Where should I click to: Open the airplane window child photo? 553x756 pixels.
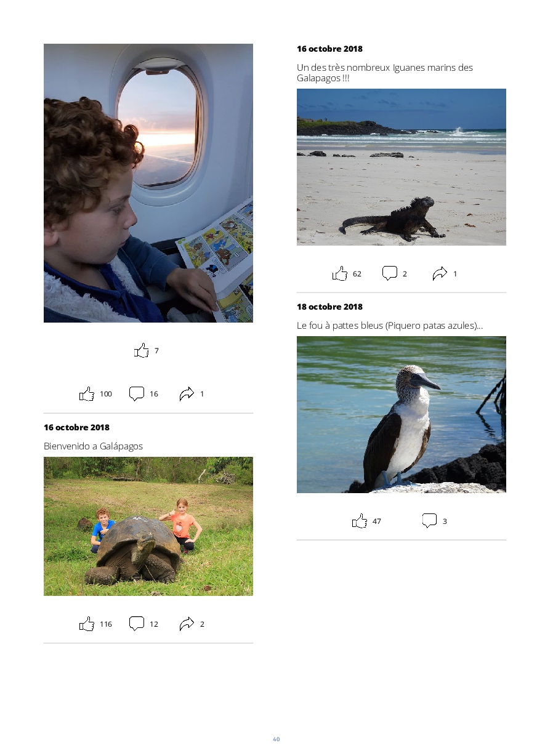148,183
